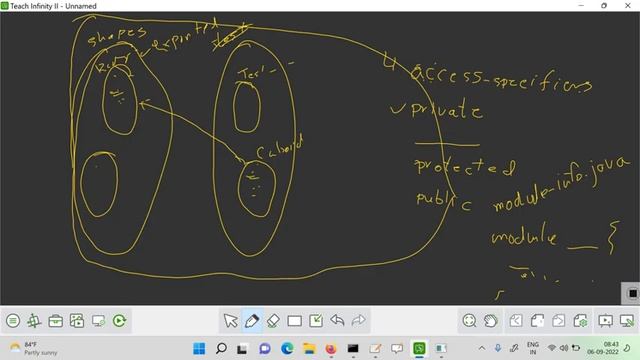Start the slideshow presentation icon

[x=605, y=321]
